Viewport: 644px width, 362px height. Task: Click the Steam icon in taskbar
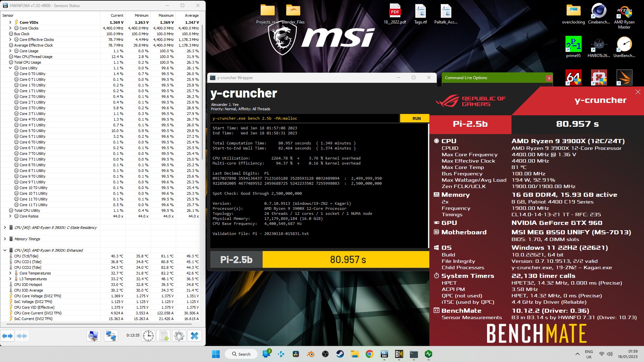click(340, 354)
